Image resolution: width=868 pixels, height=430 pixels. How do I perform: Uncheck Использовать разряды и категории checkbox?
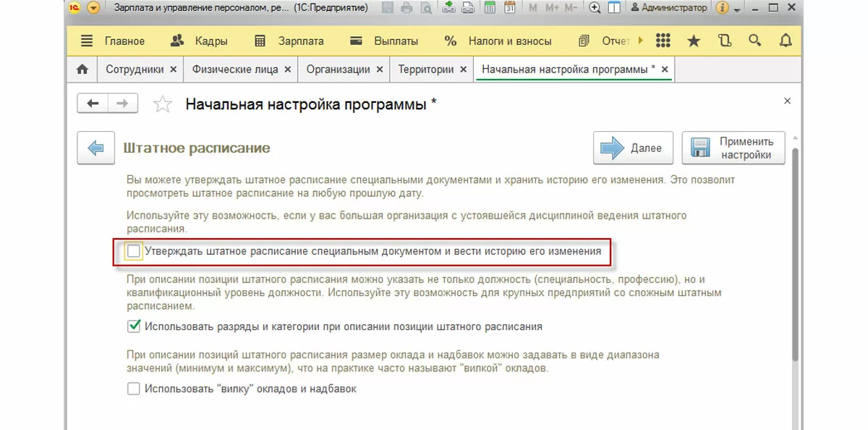(134, 326)
